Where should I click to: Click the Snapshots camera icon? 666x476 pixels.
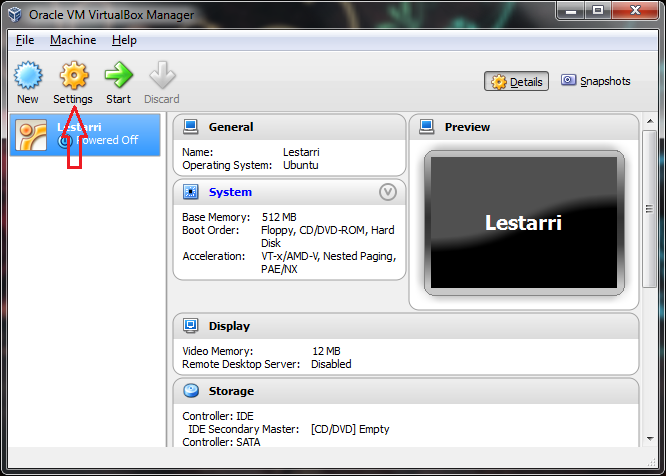[568, 80]
